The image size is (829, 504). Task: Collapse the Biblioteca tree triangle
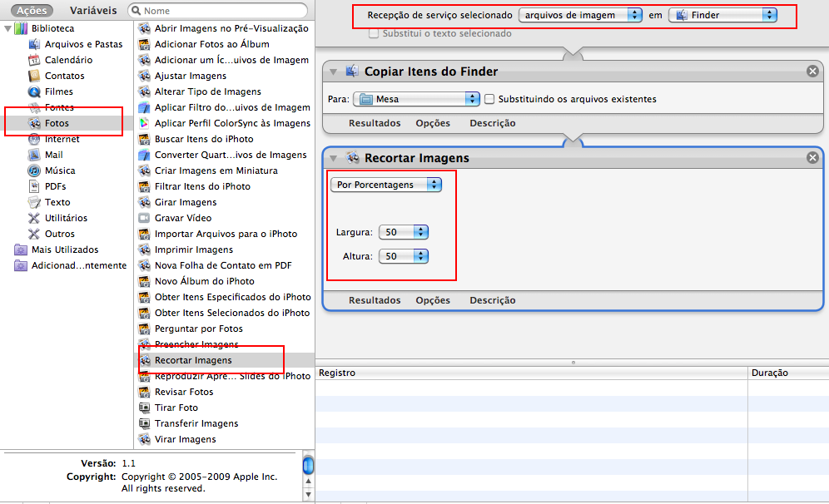[x=8, y=28]
